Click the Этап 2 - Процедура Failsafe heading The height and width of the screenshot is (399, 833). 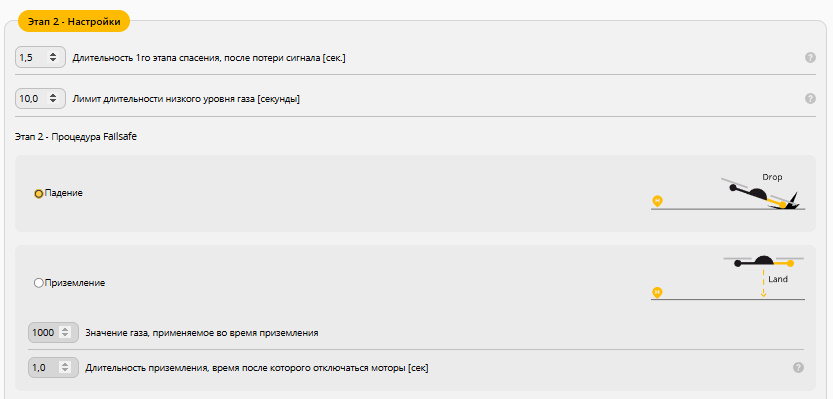pyautogui.click(x=76, y=137)
